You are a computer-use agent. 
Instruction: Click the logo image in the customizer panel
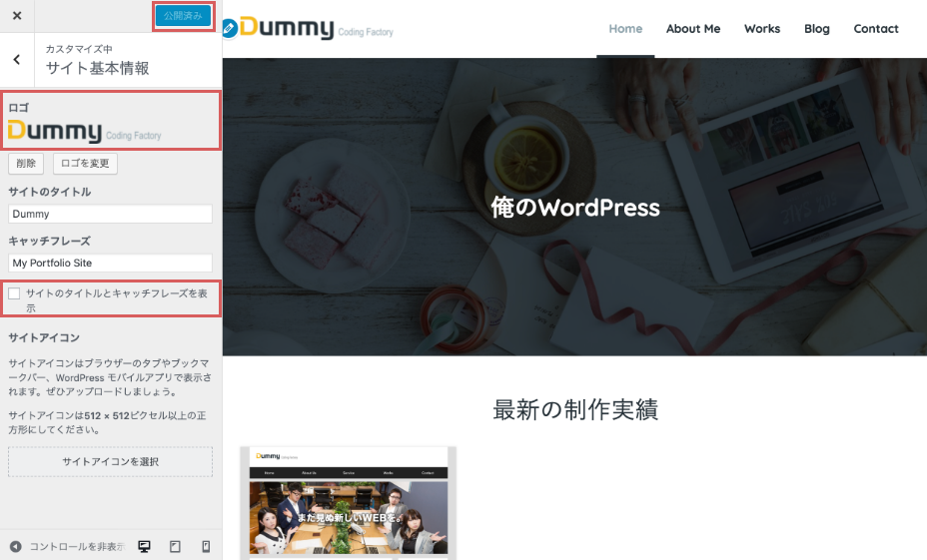coord(84,133)
